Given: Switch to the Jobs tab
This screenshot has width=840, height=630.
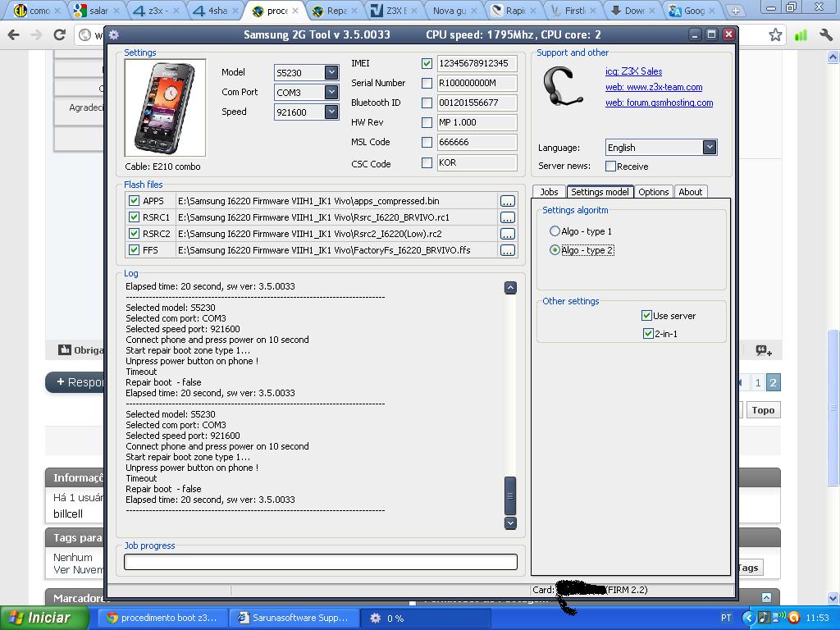Looking at the screenshot, I should point(549,192).
